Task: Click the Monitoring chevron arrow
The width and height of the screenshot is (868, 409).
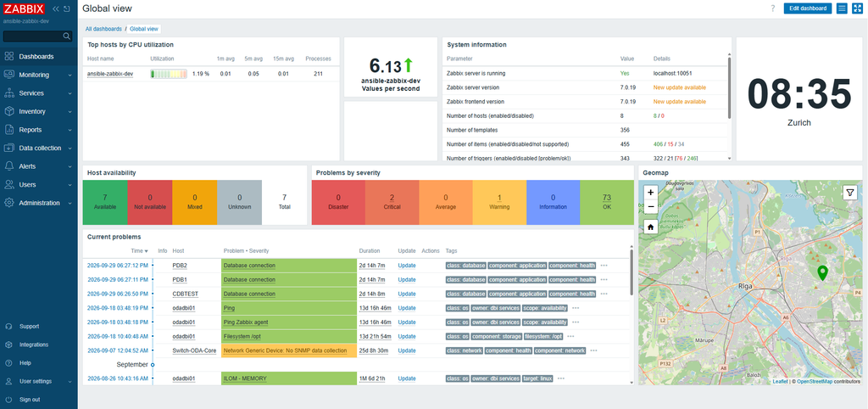Action: (x=70, y=76)
